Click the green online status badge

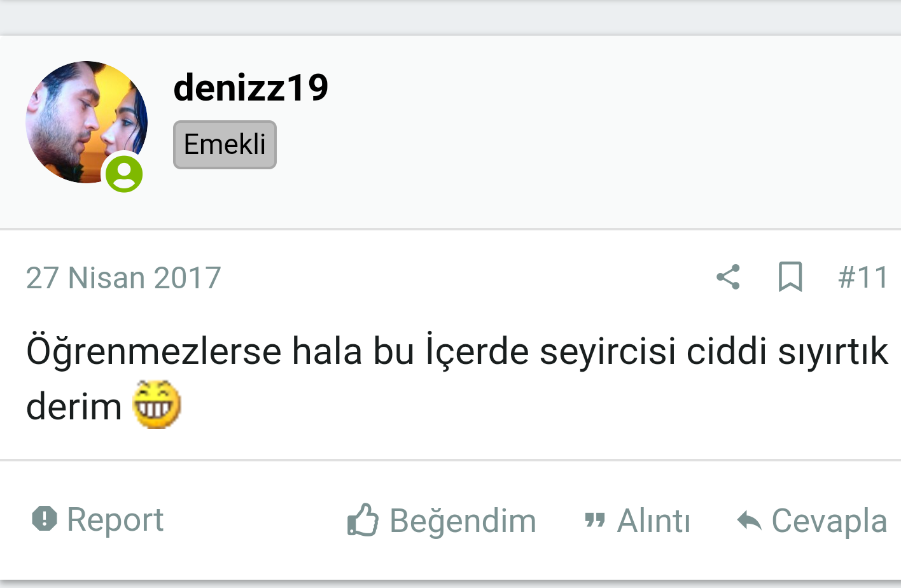pyautogui.click(x=124, y=174)
